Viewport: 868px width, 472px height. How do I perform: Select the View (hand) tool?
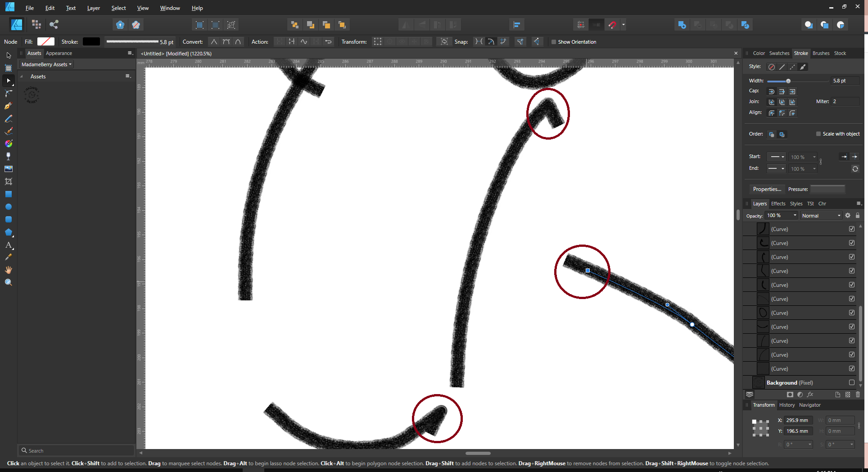click(9, 270)
